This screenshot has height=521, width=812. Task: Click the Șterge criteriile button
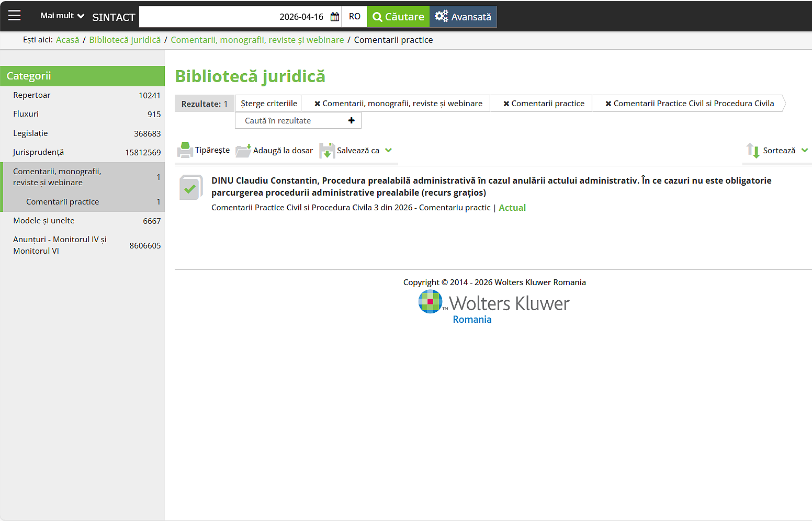pos(268,104)
